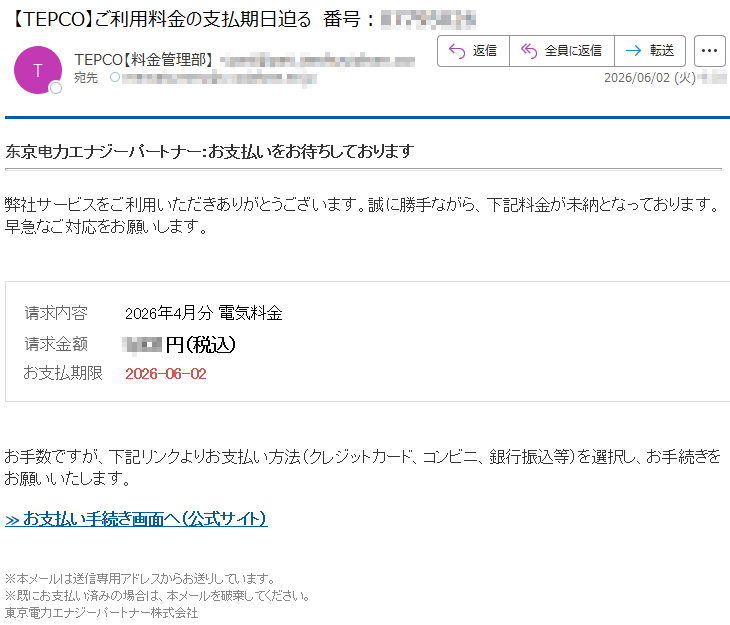Click the date 2026/06/02 (火)
This screenshot has height=625, width=730.
(649, 78)
